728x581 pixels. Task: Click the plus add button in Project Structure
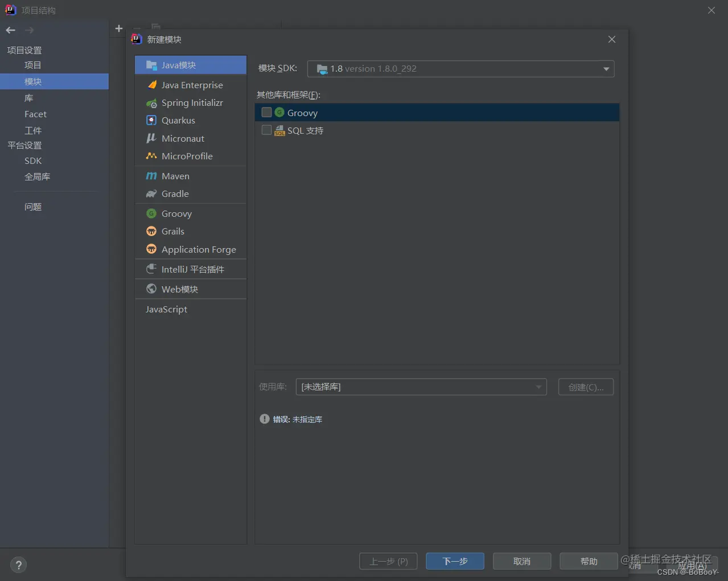pyautogui.click(x=119, y=28)
